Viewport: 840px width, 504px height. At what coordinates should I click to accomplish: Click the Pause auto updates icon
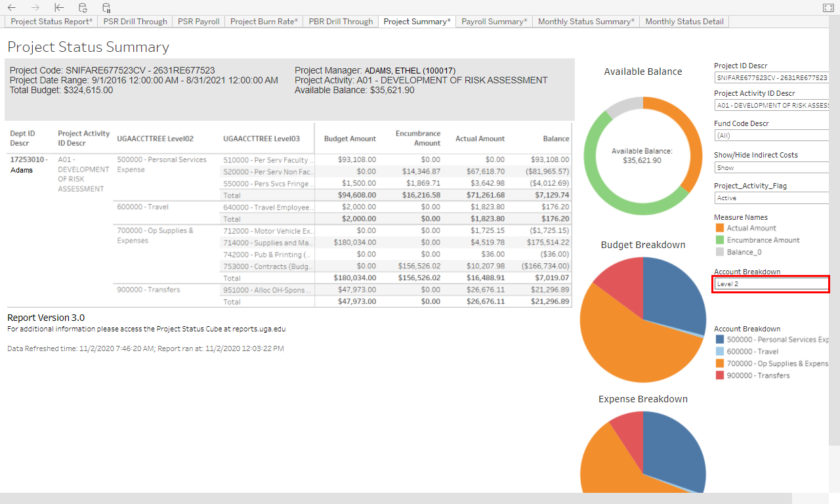[x=106, y=8]
